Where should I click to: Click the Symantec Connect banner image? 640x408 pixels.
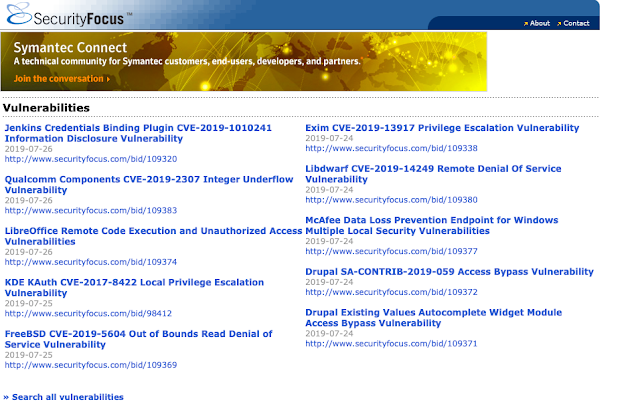point(244,62)
